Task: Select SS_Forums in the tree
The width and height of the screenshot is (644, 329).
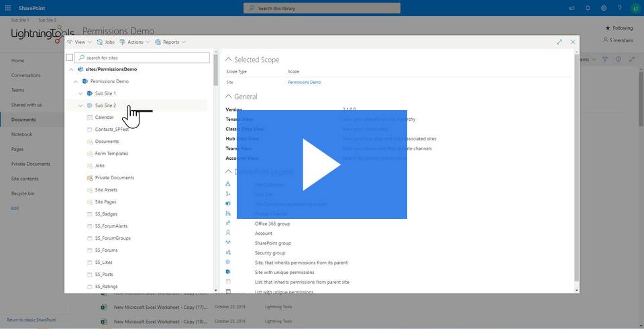Action: 106,250
